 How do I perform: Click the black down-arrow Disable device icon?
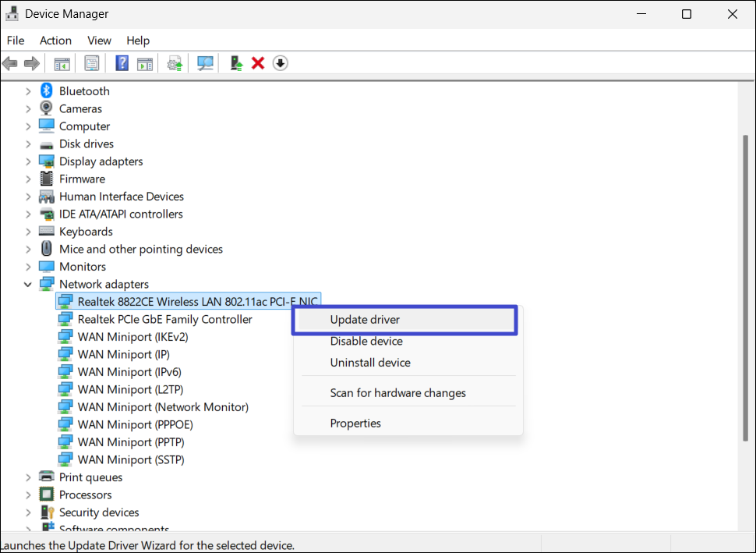(281, 63)
